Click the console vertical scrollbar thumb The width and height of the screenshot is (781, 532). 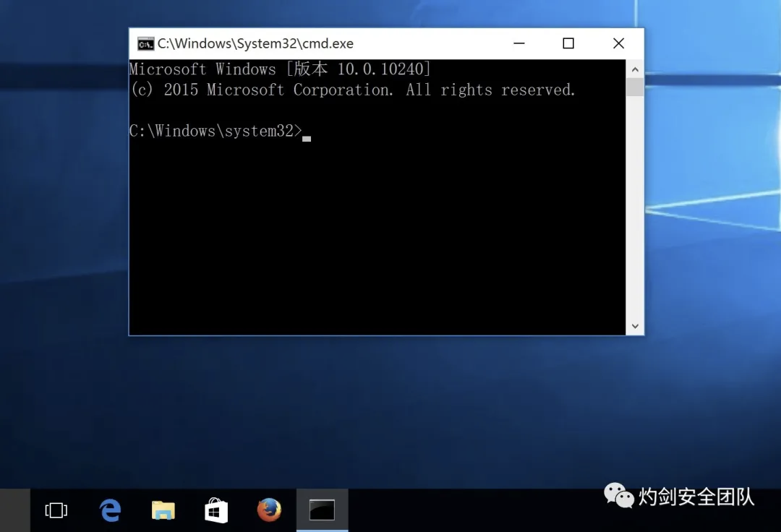coord(635,87)
